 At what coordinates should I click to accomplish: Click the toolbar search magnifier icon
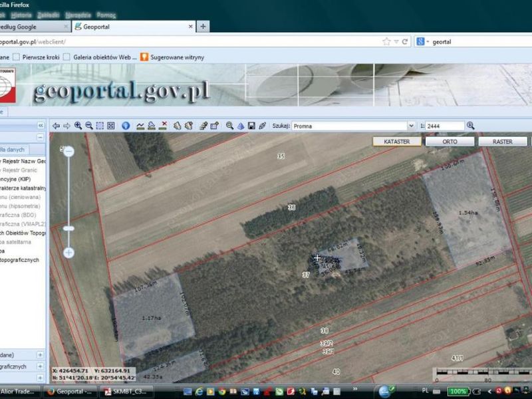click(229, 126)
